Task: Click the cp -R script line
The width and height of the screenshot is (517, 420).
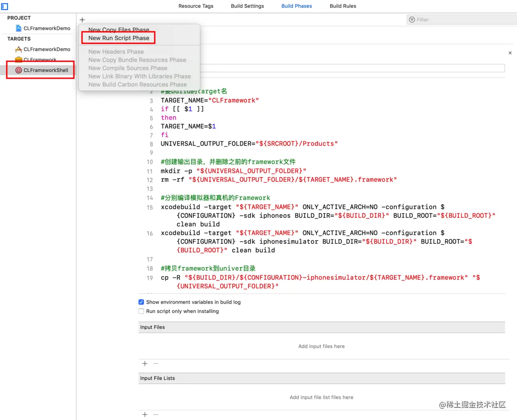Action: coord(321,282)
